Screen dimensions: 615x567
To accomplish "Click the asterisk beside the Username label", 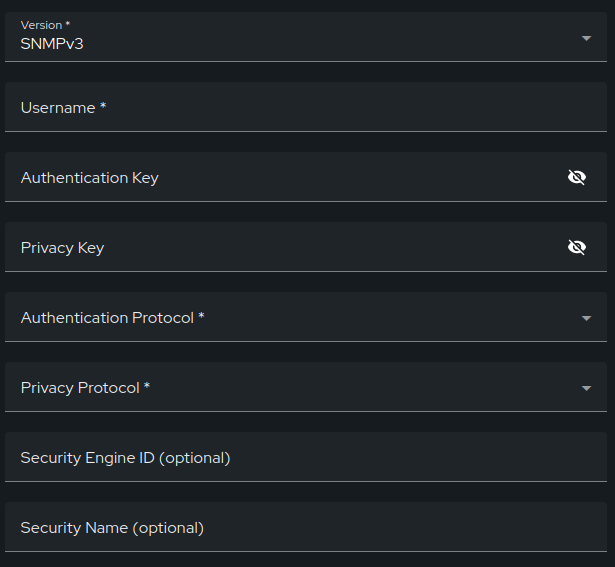I will point(103,105).
